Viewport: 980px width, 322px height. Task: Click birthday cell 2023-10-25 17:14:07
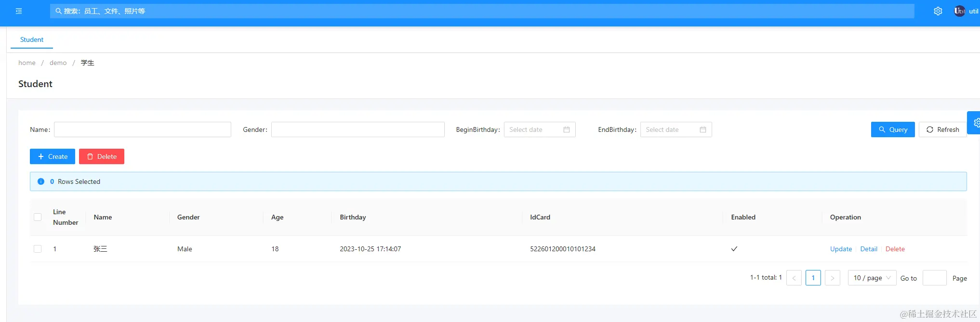click(371, 249)
